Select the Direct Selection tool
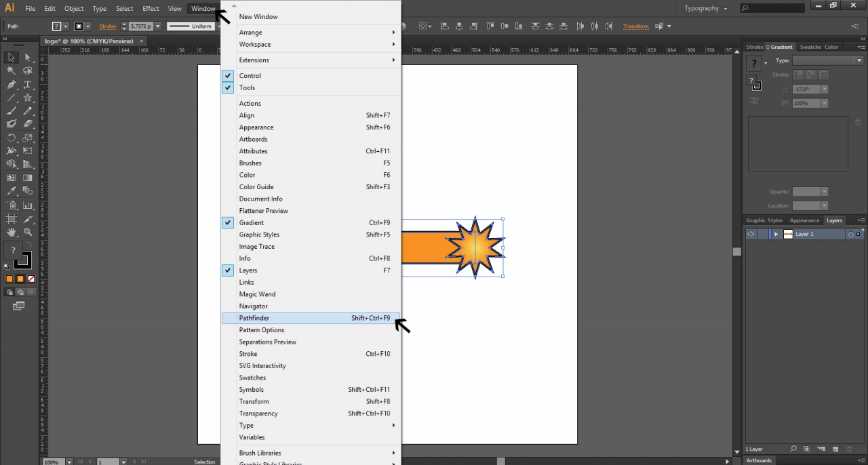The width and height of the screenshot is (868, 465). click(28, 58)
